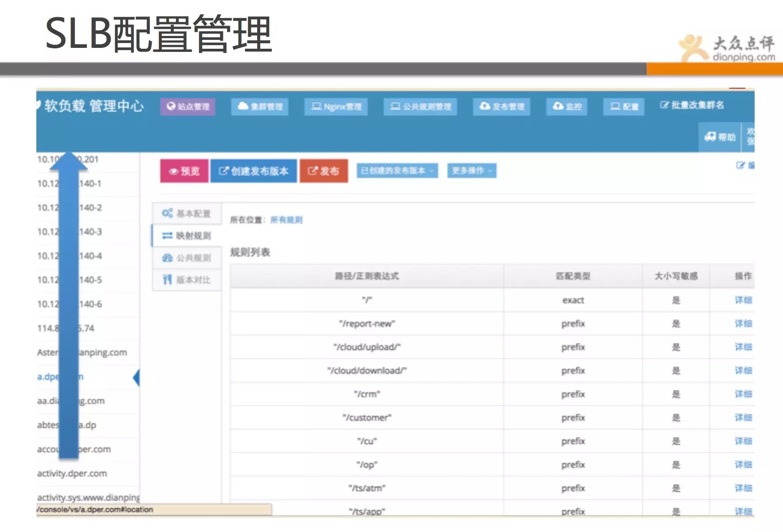This screenshot has width=783, height=532.
Task: Switch to the 基本配置 tab
Action: (187, 213)
